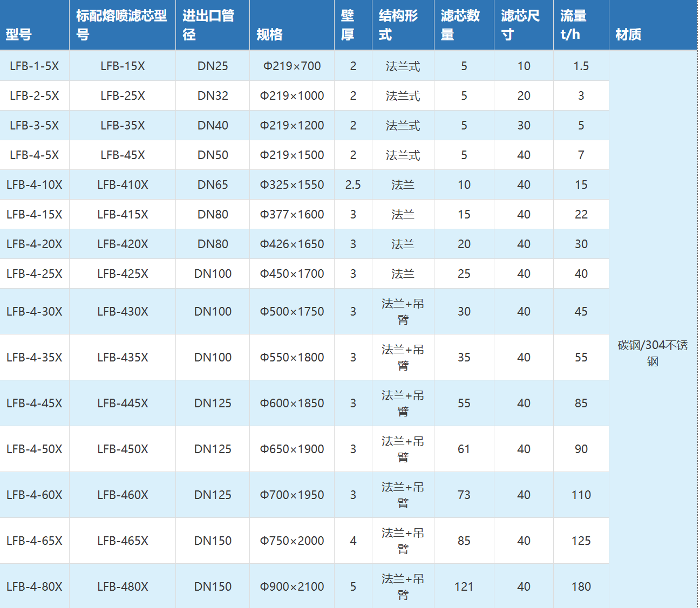Click the LFB-25X filter model cell
Viewport: 700px width, 608px height.
[123, 95]
